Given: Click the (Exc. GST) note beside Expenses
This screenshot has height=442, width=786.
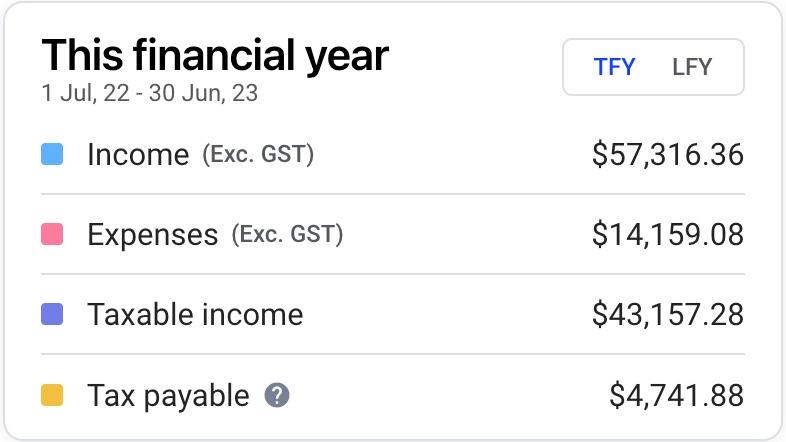Looking at the screenshot, I should [287, 235].
